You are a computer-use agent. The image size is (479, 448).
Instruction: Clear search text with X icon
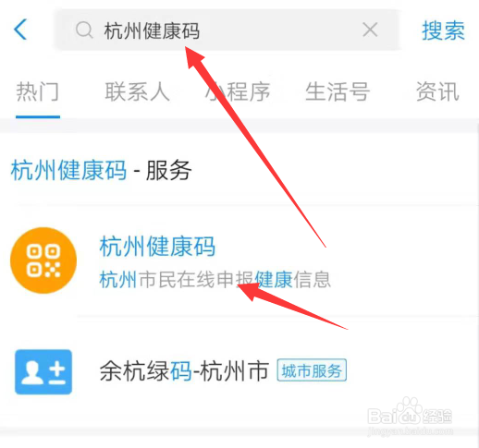click(370, 30)
